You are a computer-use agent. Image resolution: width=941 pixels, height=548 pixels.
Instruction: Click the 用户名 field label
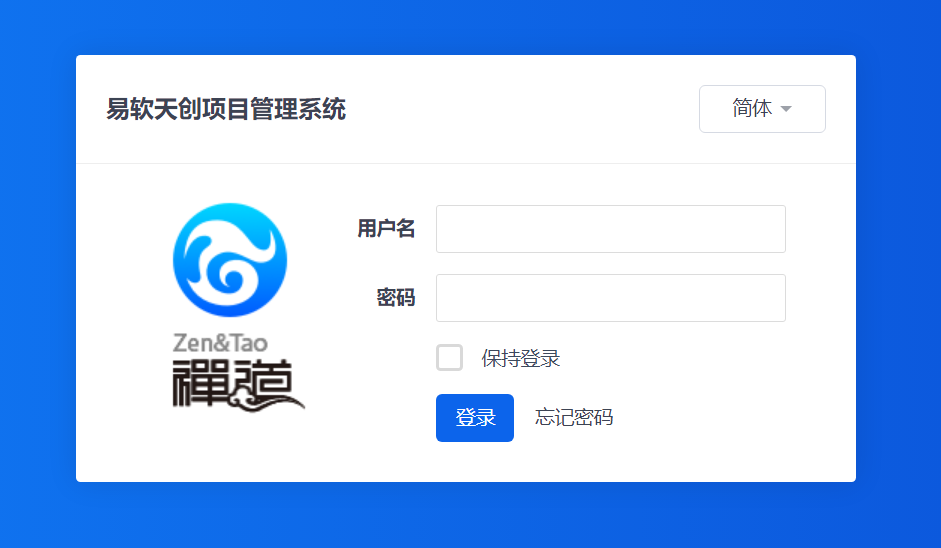(386, 228)
